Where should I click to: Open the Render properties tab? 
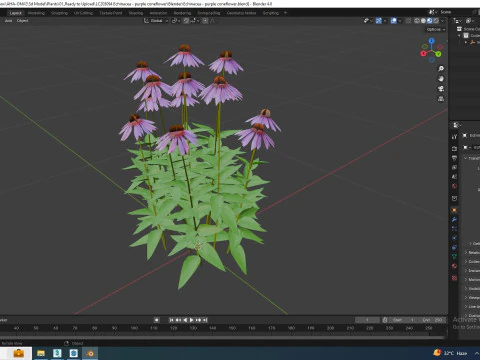tap(454, 148)
